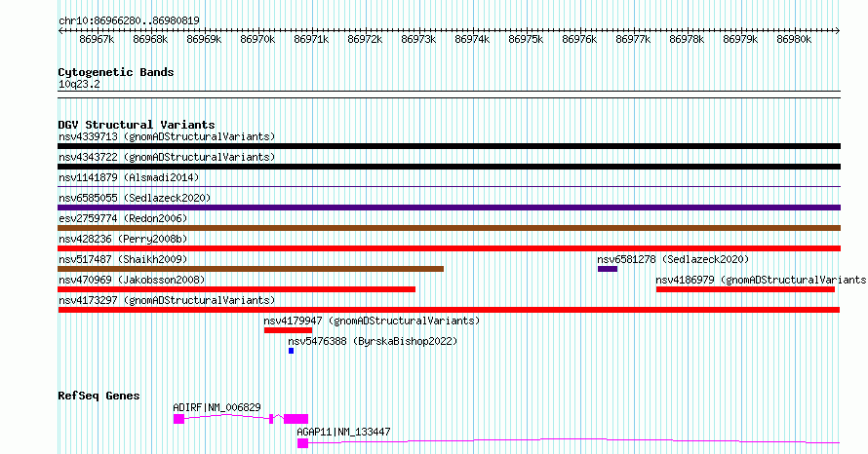Select the nsv6585055 purple variant bar

[449, 208]
